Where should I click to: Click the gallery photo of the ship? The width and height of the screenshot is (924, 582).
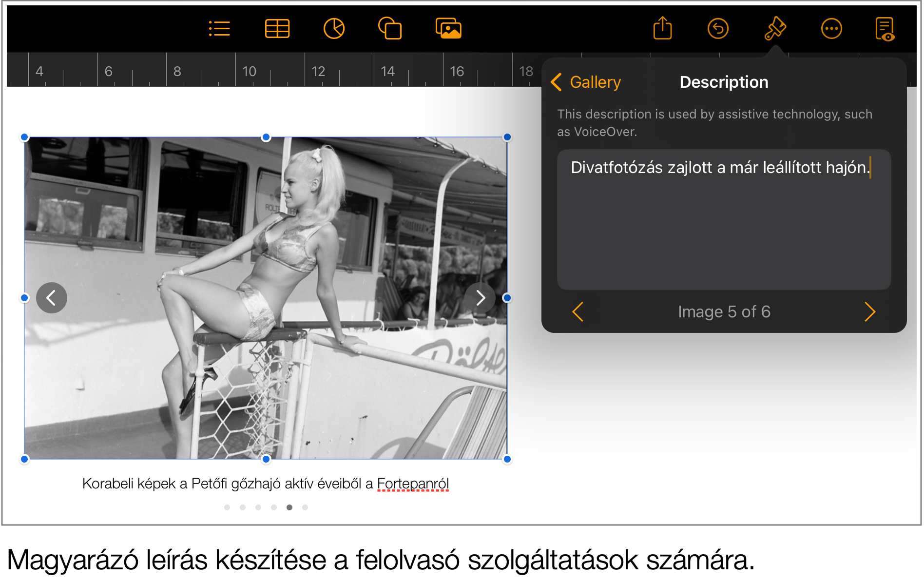(266, 298)
